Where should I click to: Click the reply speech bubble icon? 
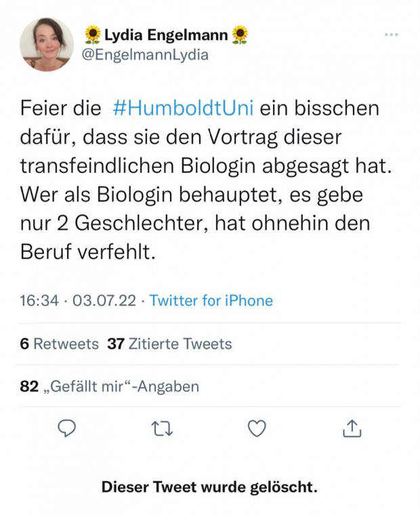tap(66, 428)
